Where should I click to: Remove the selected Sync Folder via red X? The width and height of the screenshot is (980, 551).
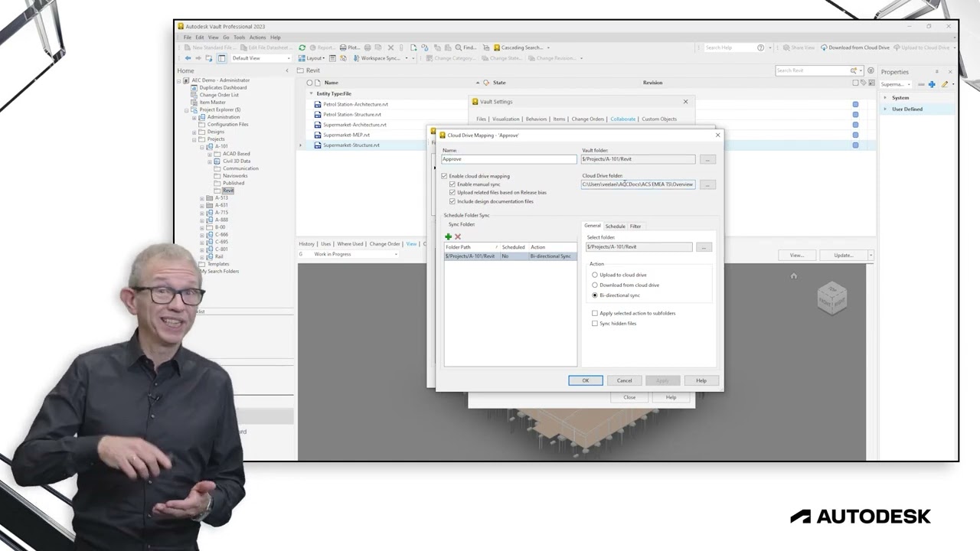pos(458,237)
